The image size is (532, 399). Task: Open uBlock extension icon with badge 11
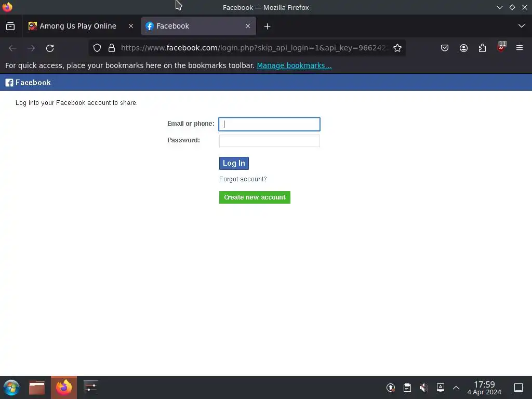[501, 47]
